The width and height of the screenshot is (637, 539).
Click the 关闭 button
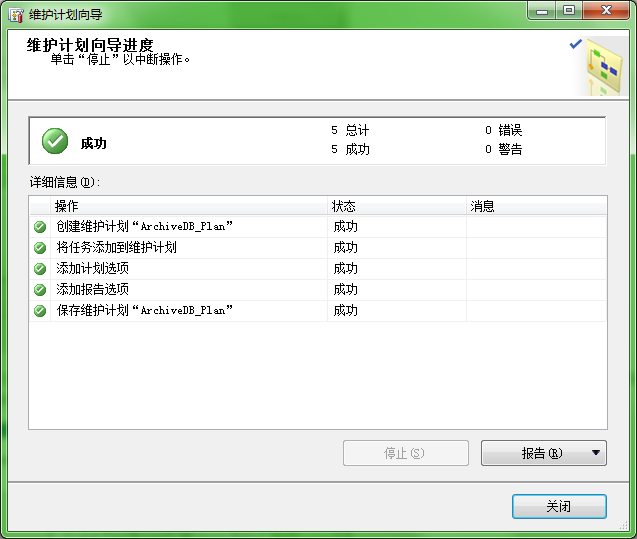coord(559,507)
